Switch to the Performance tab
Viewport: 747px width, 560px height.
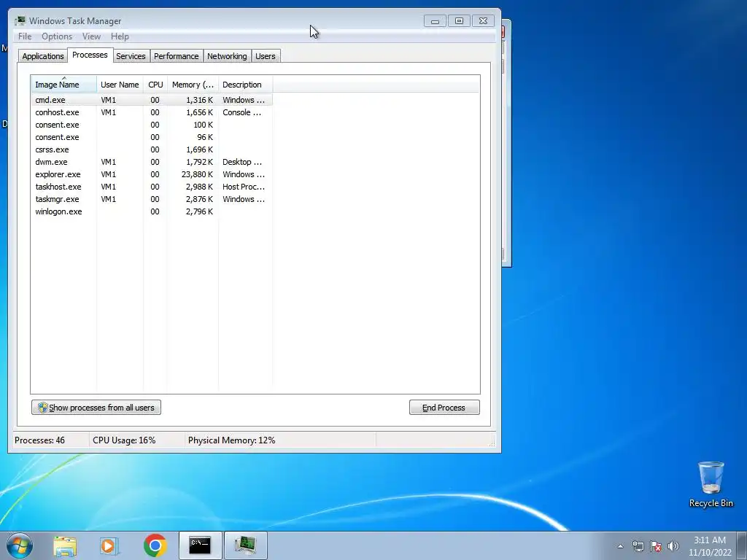coord(177,56)
